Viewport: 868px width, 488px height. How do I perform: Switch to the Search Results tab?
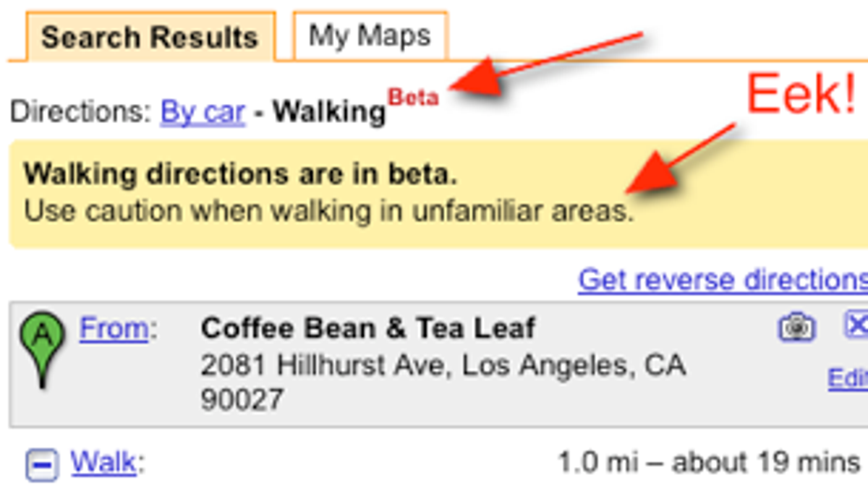(150, 37)
